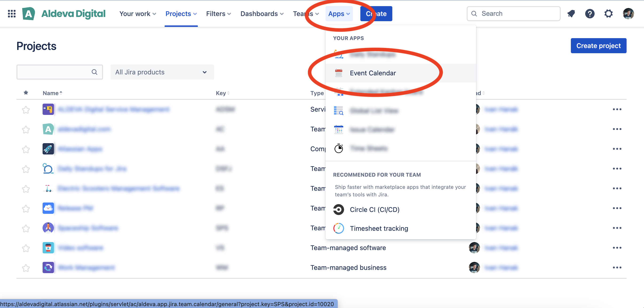Image resolution: width=644 pixels, height=308 pixels.
Task: Click the Aldeva Digital logo
Action: click(x=64, y=14)
